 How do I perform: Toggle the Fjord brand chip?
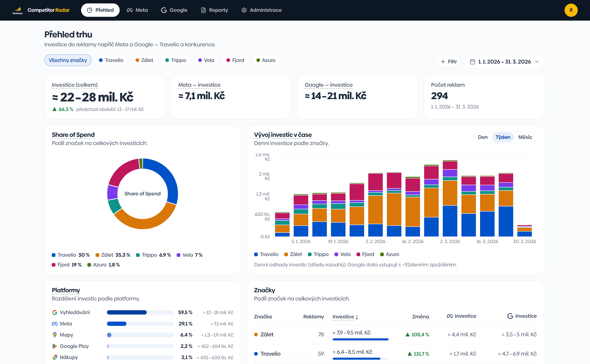tap(235, 60)
